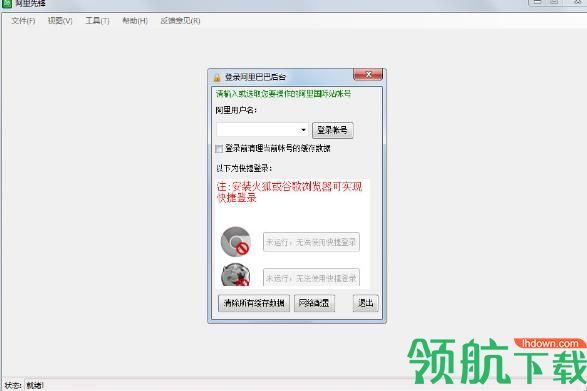Click the green account prompt text
Viewport: 587px width, 391px height.
coord(283,94)
